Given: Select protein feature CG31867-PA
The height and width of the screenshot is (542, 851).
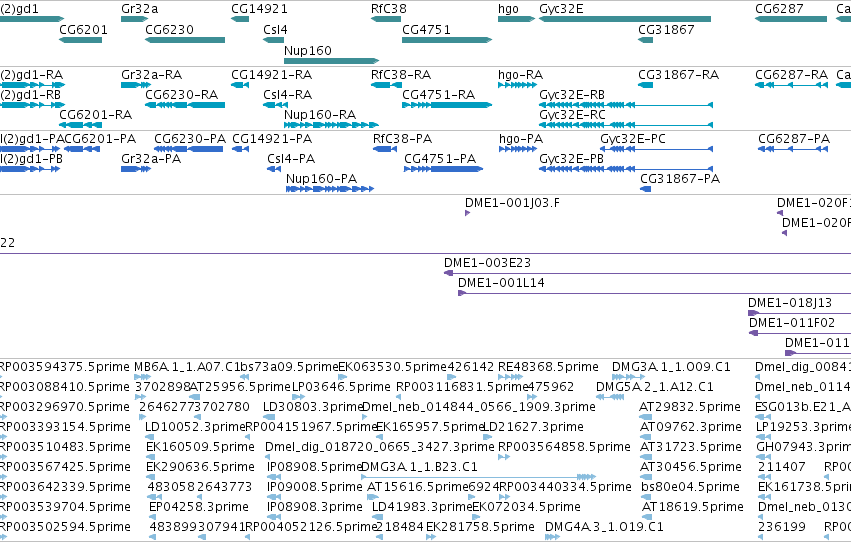Looking at the screenshot, I should 646,189.
